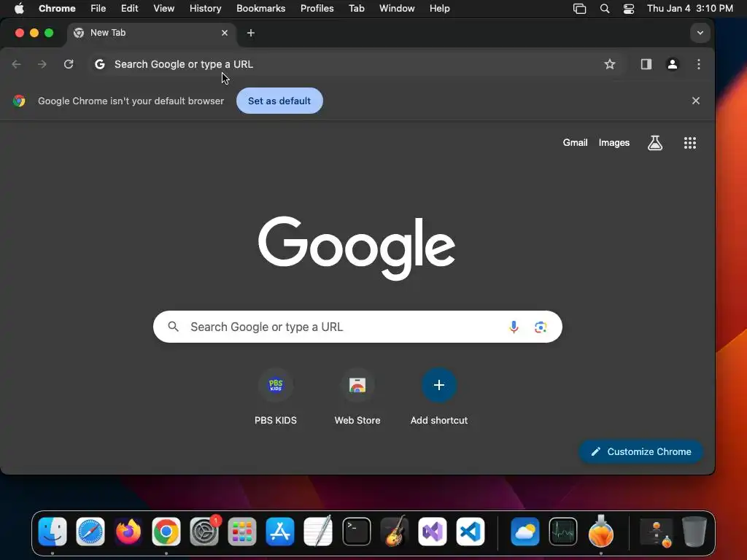The height and width of the screenshot is (560, 747).
Task: Close the New Tab tab
Action: coord(225,33)
